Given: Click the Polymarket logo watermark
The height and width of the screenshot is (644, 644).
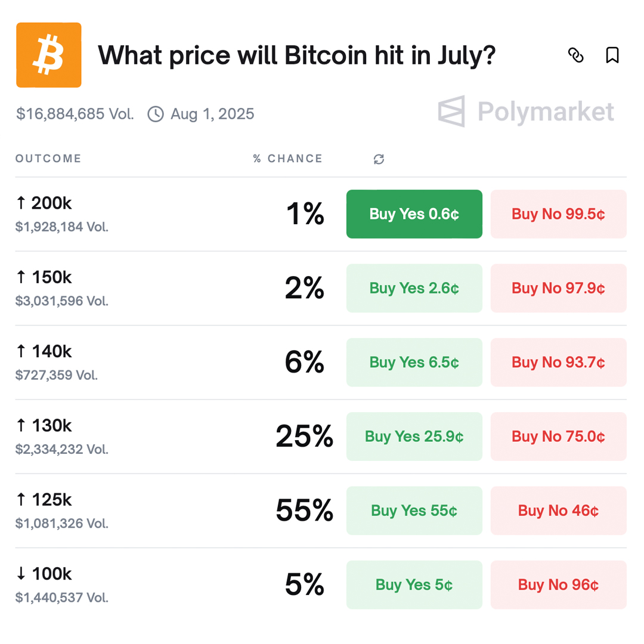Looking at the screenshot, I should coord(526,112).
